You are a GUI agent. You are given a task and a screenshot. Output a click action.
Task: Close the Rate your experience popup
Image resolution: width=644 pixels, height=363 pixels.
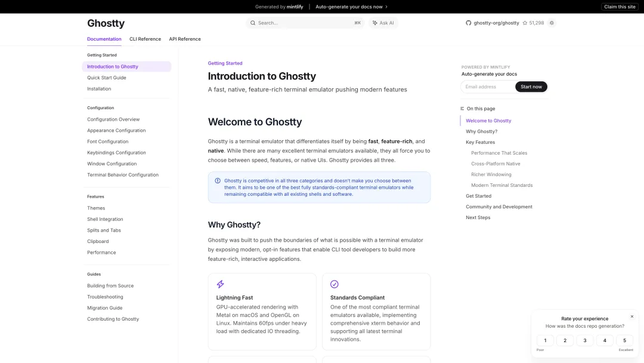point(631,316)
